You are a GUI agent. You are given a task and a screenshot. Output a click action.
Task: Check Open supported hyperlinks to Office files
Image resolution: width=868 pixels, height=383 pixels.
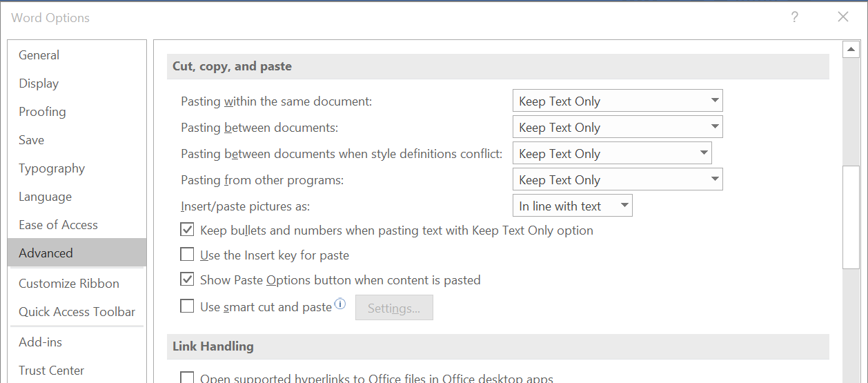coord(187,377)
